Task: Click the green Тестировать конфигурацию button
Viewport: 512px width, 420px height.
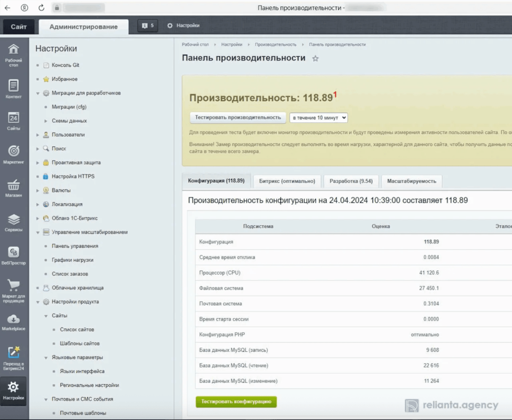Action: pyautogui.click(x=236, y=402)
